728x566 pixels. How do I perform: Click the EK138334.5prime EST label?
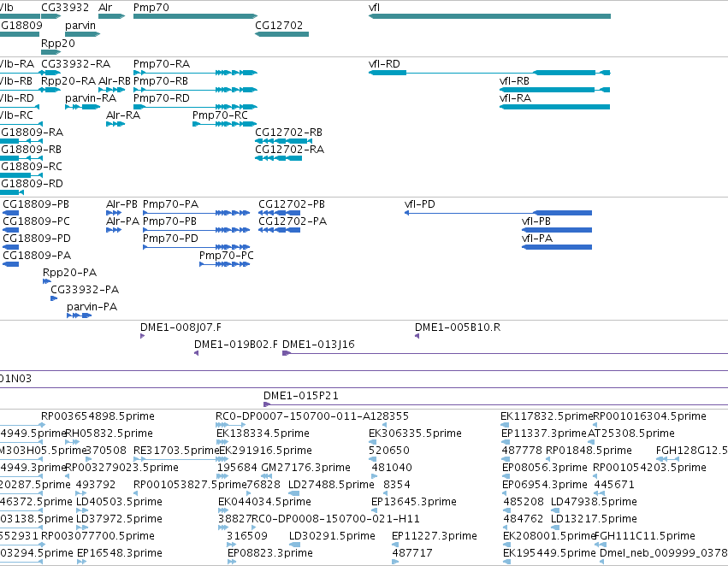(263, 433)
